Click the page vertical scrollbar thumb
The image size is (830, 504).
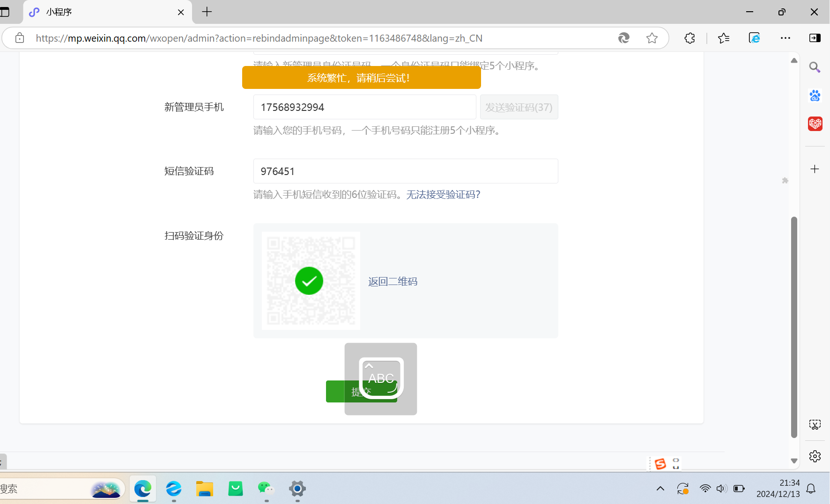click(x=794, y=327)
